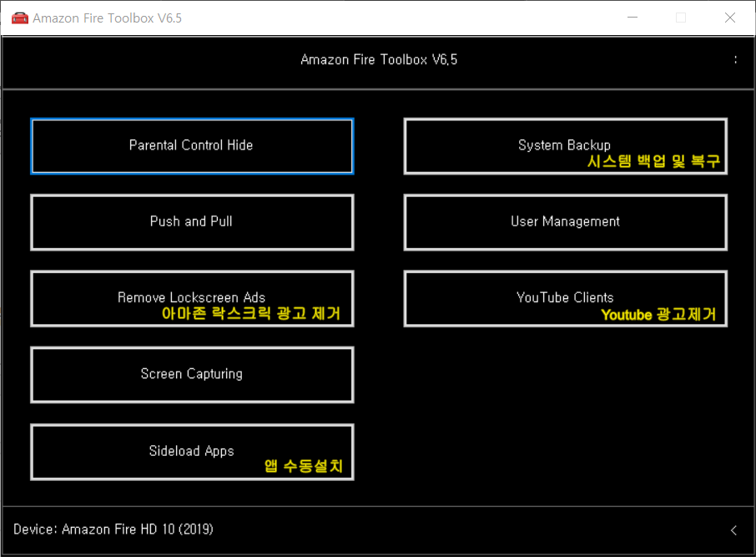Open YouTube Clients
Image resolution: width=756 pixels, height=557 pixels.
point(565,298)
